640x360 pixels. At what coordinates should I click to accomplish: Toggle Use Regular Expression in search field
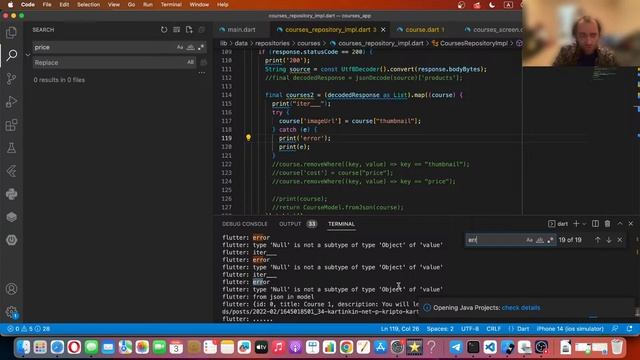201,47
